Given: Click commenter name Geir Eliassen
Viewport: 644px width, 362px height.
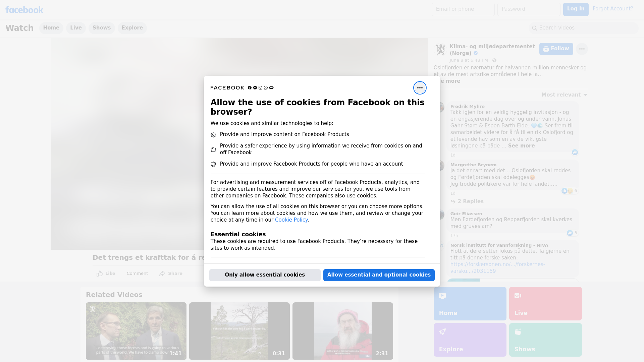Looking at the screenshot, I should [x=466, y=214].
